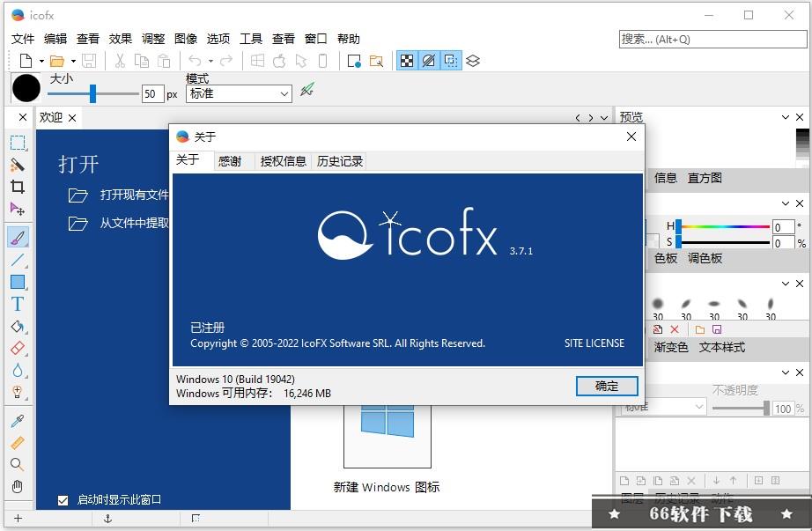This screenshot has height=531, width=812.
Task: Click the brush size input field
Action: pos(152,93)
